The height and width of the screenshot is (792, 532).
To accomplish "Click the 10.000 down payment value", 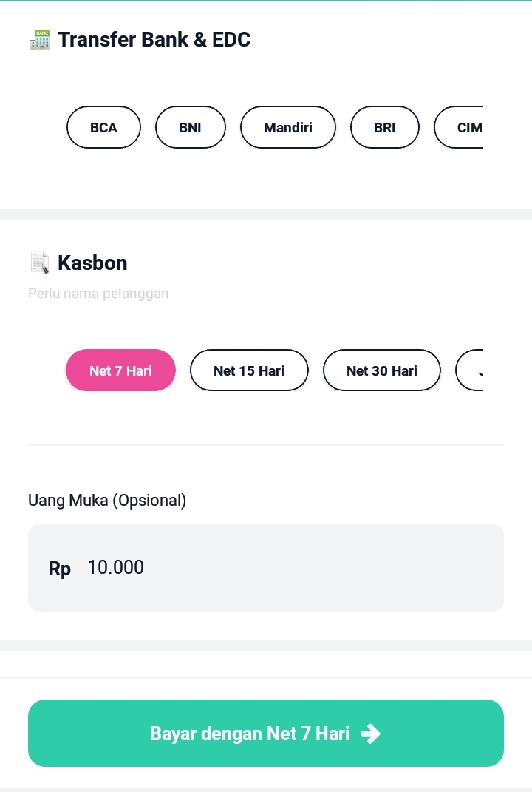I will coord(116,568).
